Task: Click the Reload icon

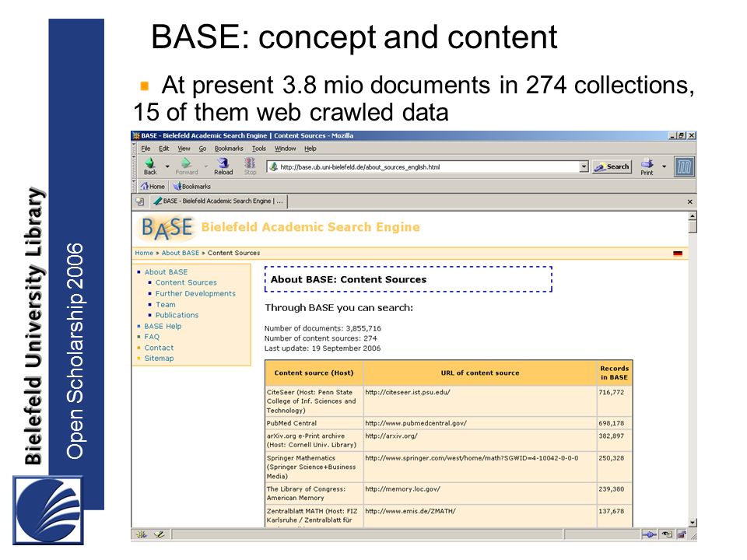Action: (x=223, y=163)
